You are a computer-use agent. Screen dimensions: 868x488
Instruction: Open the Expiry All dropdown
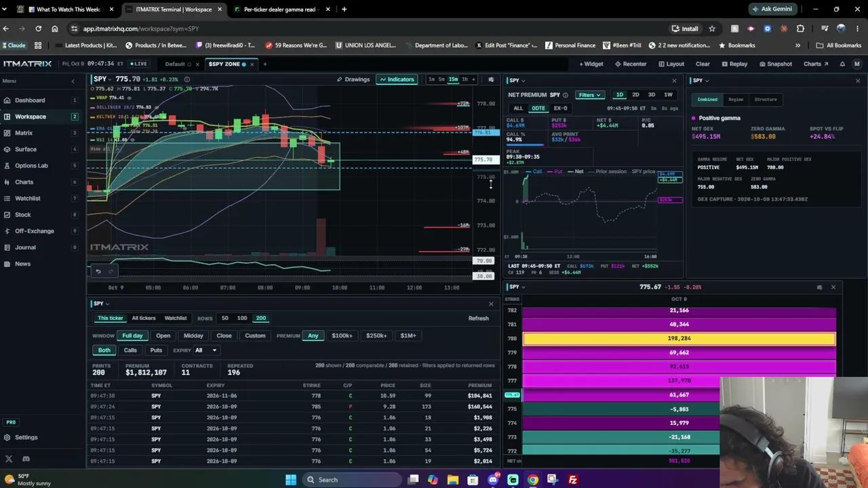pyautogui.click(x=205, y=350)
